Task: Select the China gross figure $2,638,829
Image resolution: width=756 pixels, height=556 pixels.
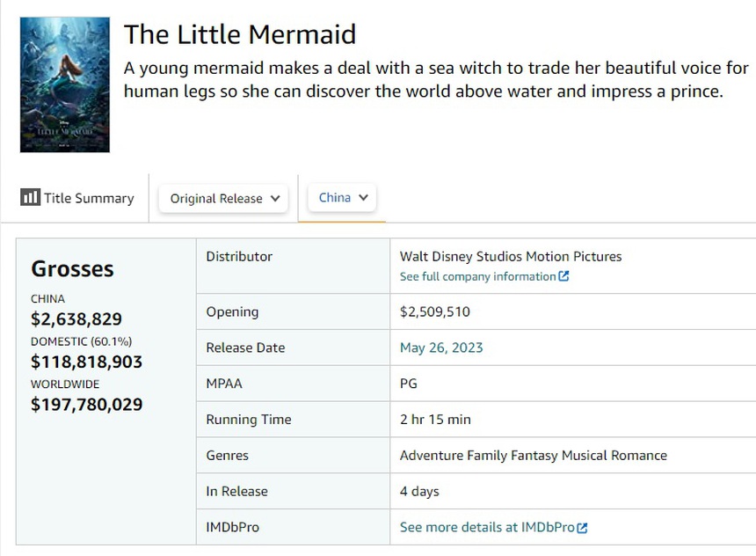Action: [x=76, y=318]
